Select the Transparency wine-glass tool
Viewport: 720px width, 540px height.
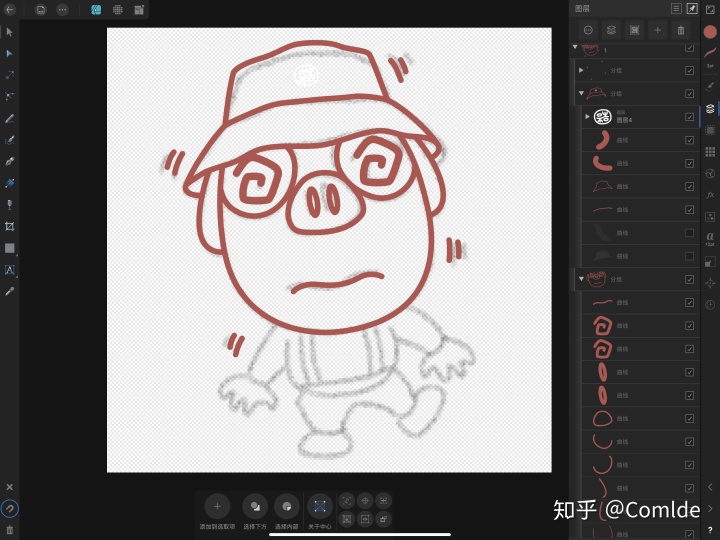(9, 205)
